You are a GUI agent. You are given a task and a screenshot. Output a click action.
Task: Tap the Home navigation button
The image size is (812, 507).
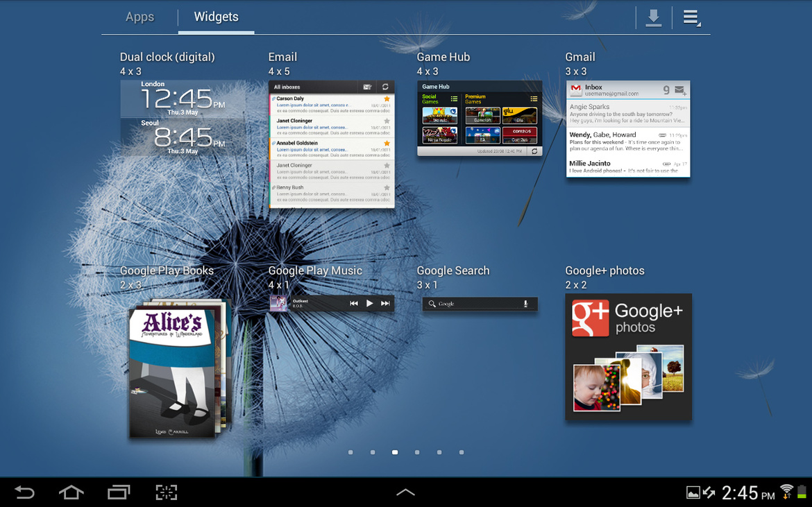[x=71, y=492]
